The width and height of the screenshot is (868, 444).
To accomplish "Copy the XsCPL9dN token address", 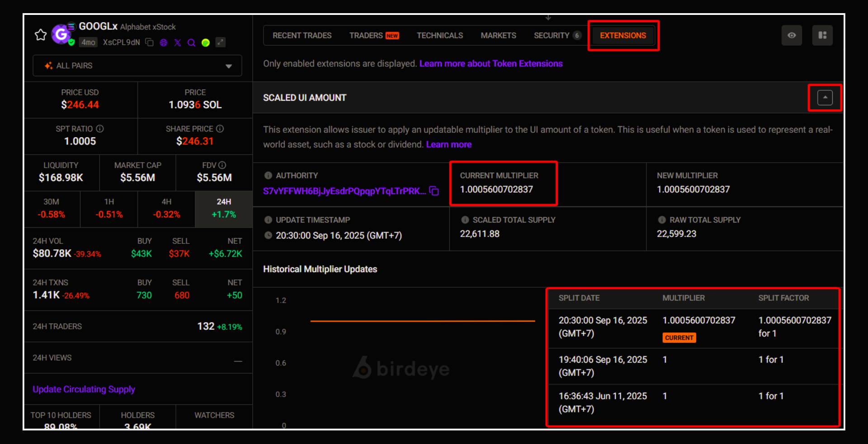I will point(150,42).
